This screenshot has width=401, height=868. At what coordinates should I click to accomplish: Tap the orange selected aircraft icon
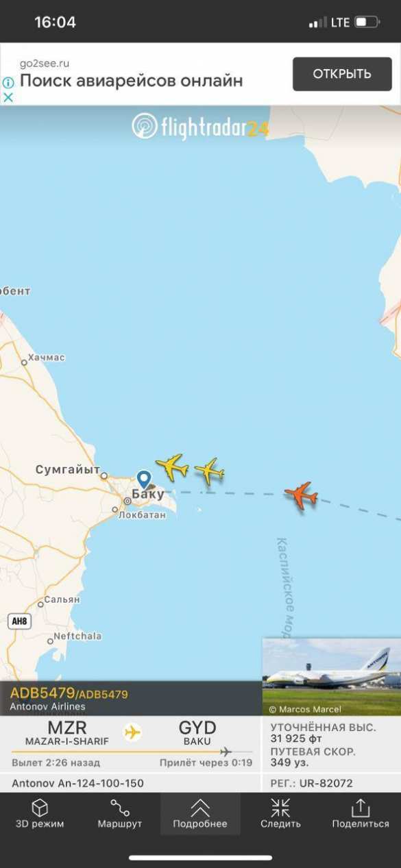click(301, 495)
